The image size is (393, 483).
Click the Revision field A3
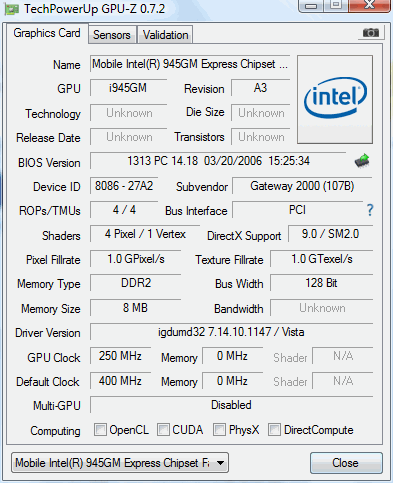click(260, 88)
